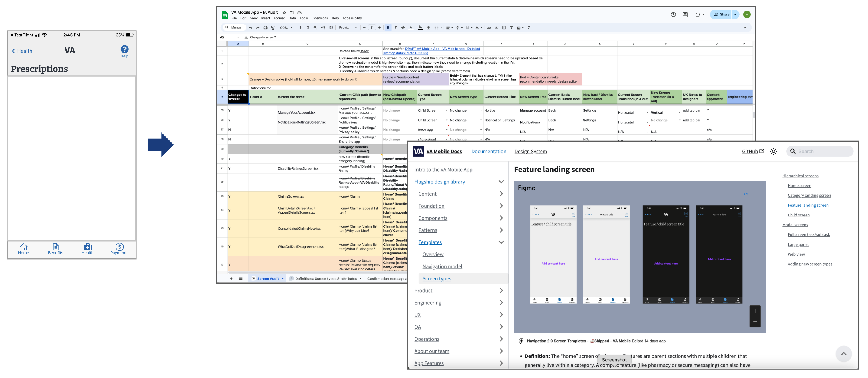Insert a chart from toolbar

[504, 28]
